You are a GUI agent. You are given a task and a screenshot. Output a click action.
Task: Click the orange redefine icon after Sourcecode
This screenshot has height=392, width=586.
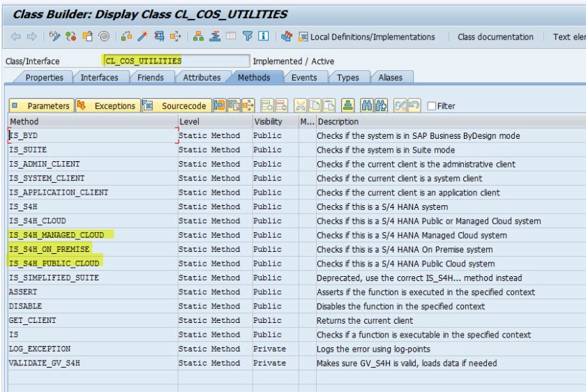tap(219, 106)
